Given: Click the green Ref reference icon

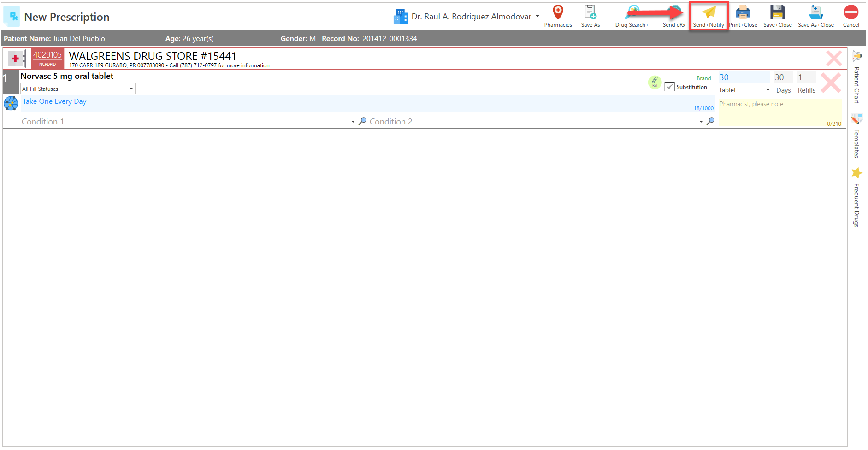Looking at the screenshot, I should 655,82.
